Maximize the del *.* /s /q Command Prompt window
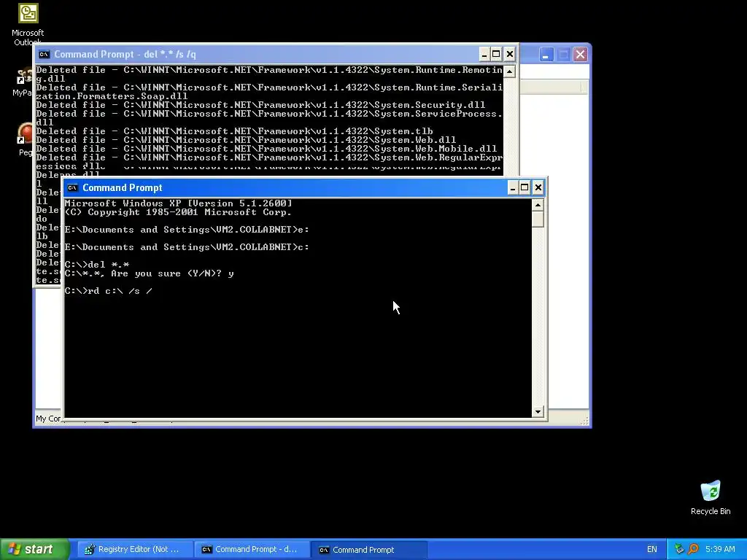The height and width of the screenshot is (560, 747). (x=496, y=54)
